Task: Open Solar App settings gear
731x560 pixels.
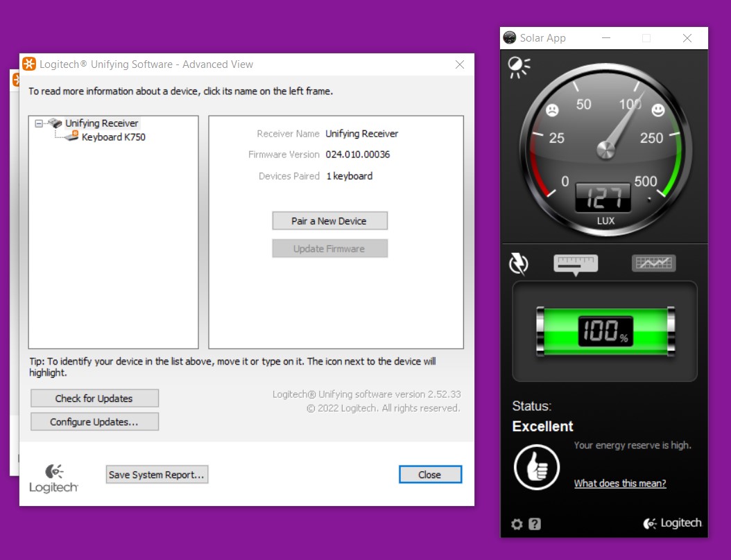Action: pos(517,524)
